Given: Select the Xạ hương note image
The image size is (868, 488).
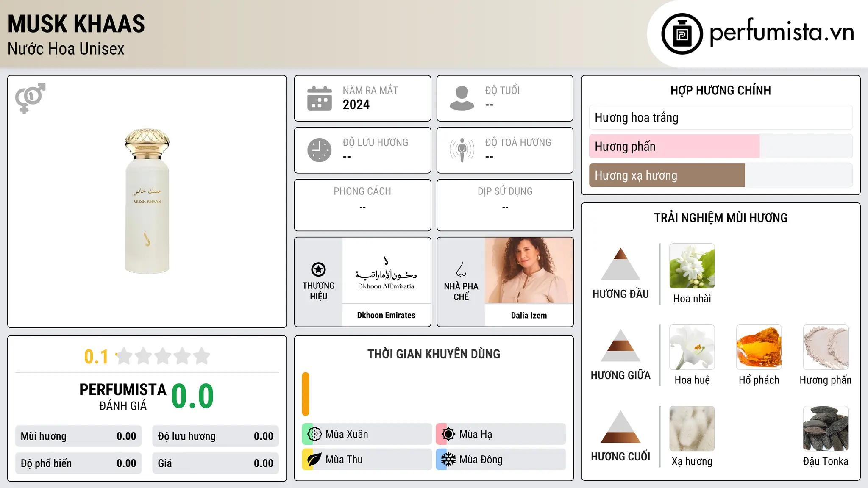Looking at the screenshot, I should (692, 429).
